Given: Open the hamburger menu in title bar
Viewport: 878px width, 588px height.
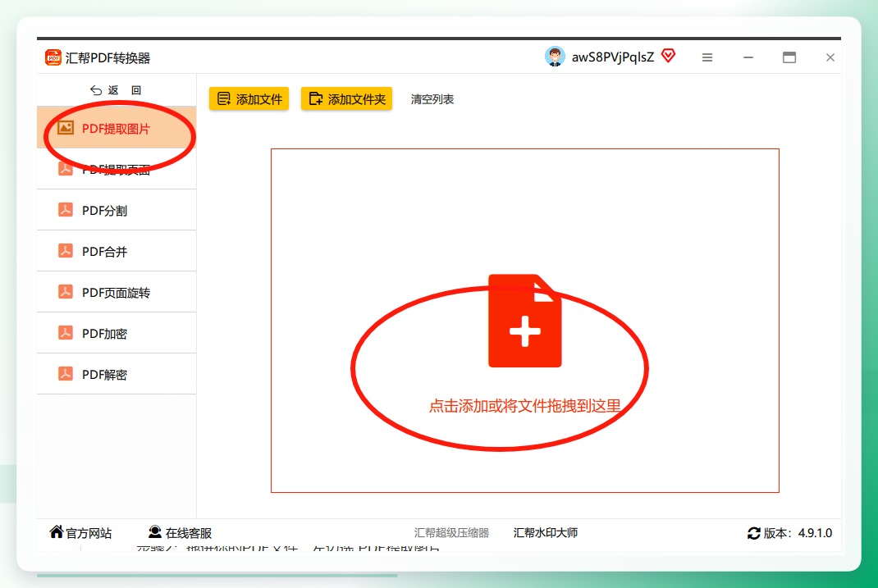Looking at the screenshot, I should point(707,57).
